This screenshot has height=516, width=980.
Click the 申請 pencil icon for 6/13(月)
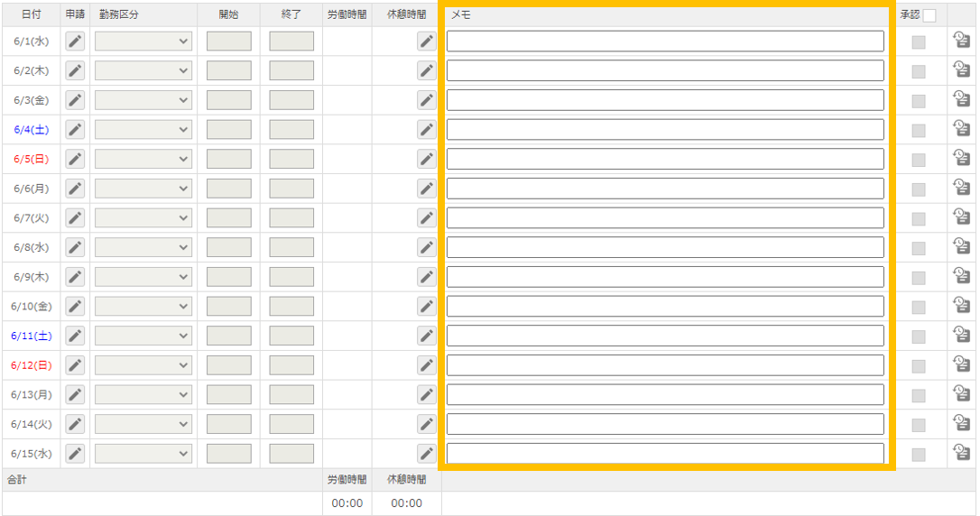tap(76, 394)
